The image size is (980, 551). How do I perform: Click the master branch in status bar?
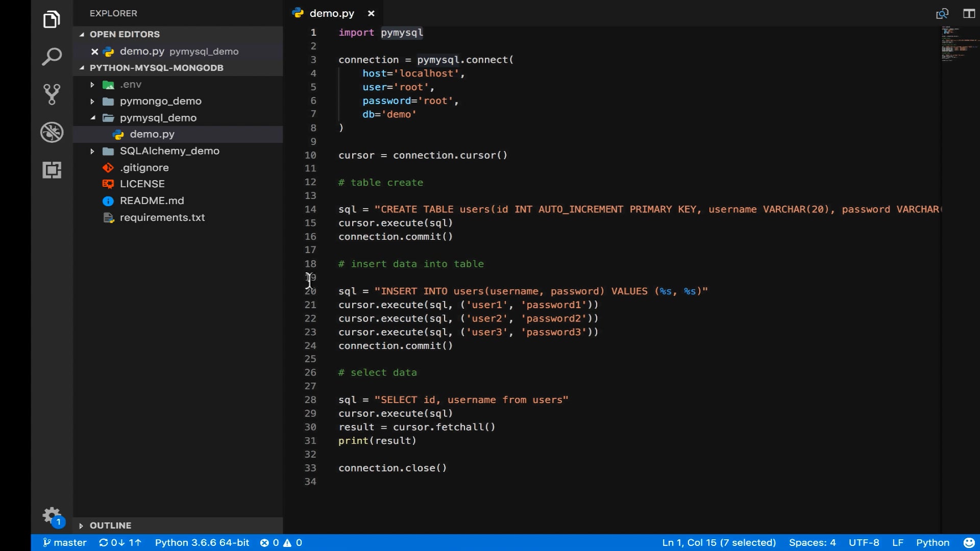pos(65,542)
